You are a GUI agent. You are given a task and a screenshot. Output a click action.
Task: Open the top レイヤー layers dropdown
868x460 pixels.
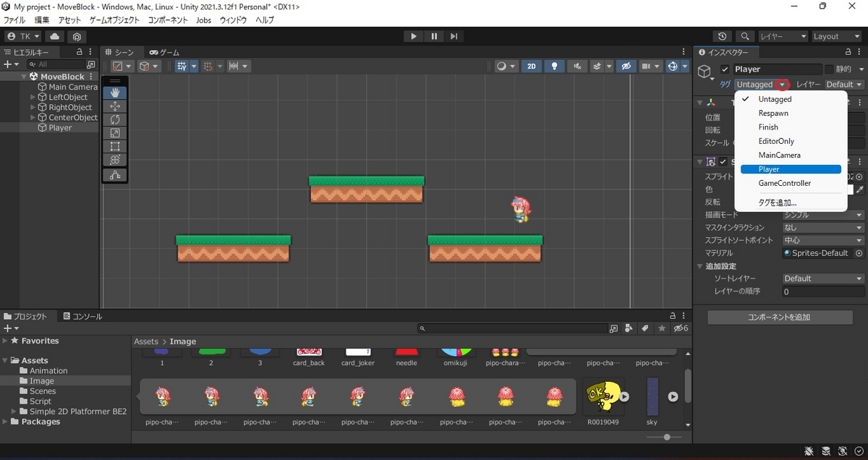pyautogui.click(x=783, y=36)
